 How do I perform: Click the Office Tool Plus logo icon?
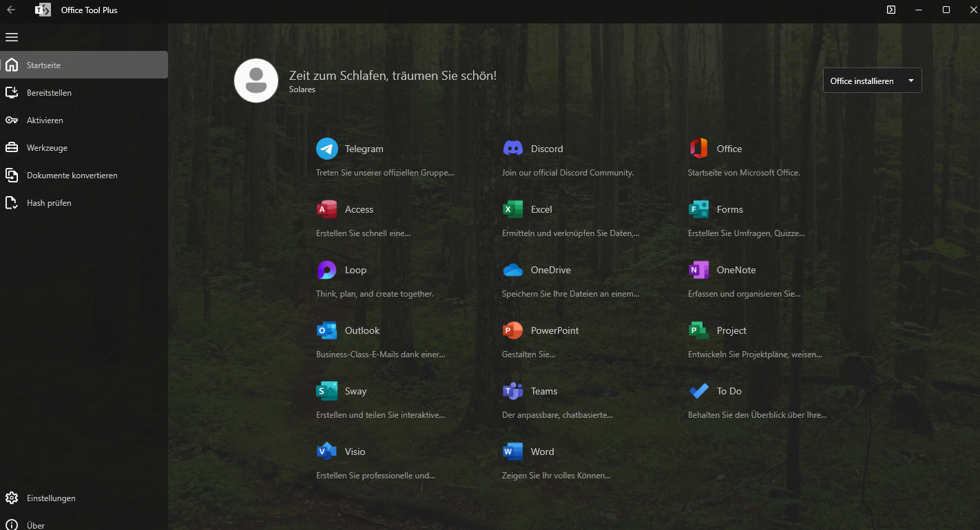coord(43,10)
